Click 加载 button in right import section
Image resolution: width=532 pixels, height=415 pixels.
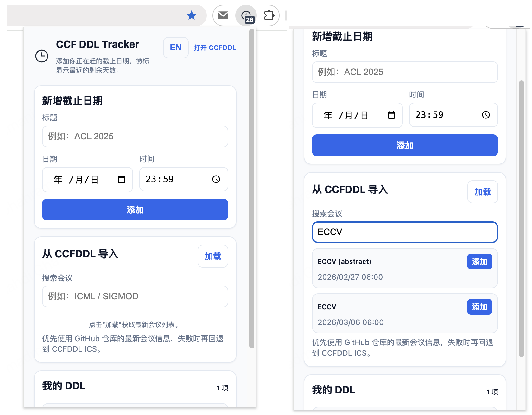coord(483,192)
